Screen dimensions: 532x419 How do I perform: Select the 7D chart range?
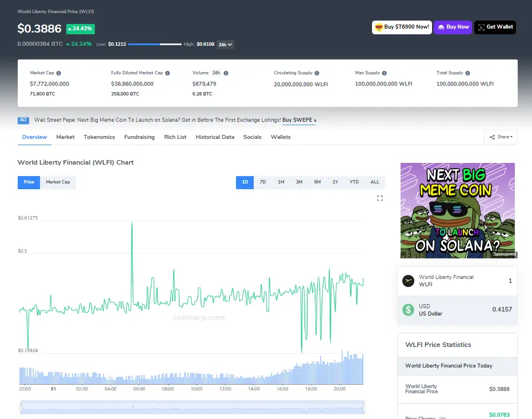[263, 182]
